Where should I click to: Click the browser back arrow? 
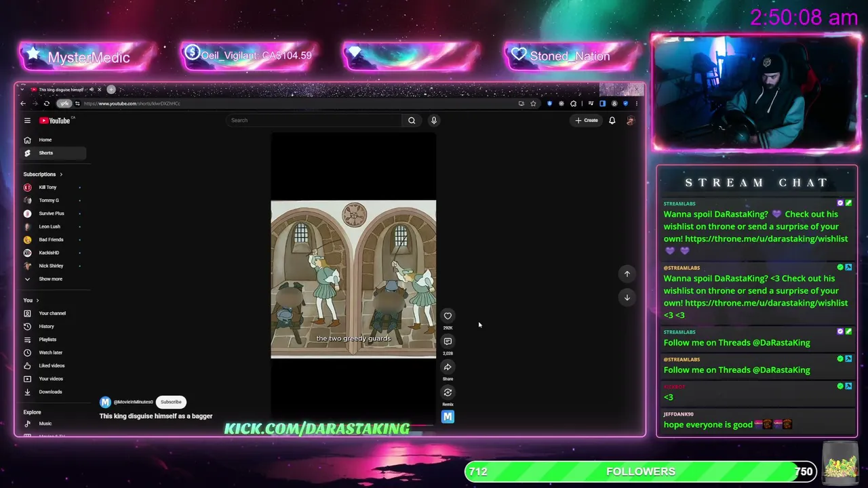(23, 104)
